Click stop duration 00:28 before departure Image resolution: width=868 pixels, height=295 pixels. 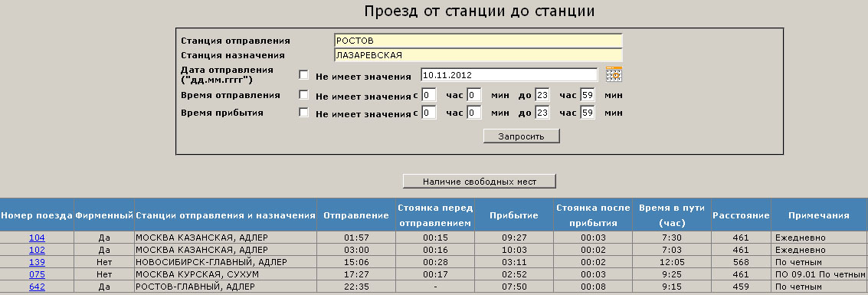pyautogui.click(x=434, y=262)
